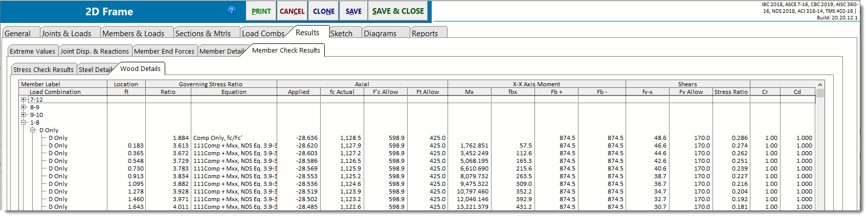Open Joint Disp. & Reactions sub-tab
Screen dimensions: 868x218
[x=95, y=51]
